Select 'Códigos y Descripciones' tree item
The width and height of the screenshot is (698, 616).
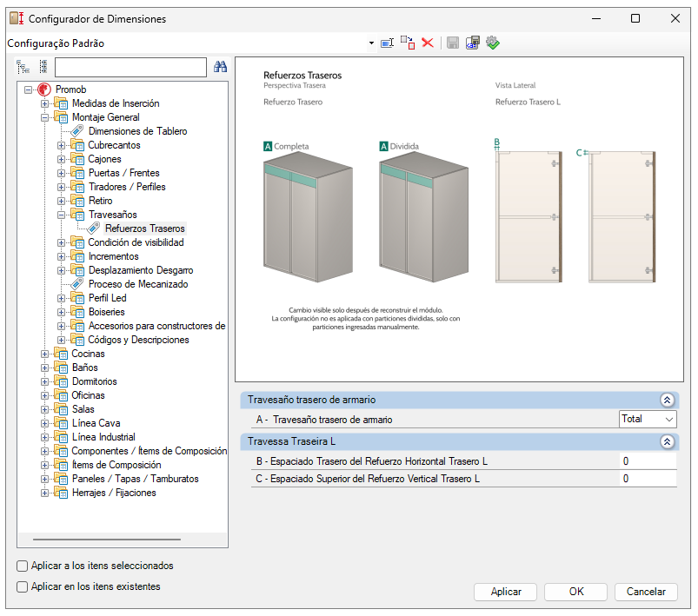pos(138,340)
